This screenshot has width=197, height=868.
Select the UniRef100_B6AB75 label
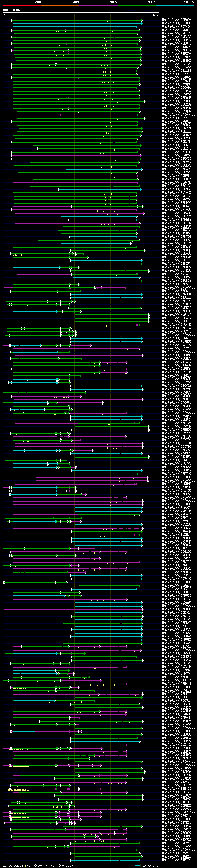177,179
